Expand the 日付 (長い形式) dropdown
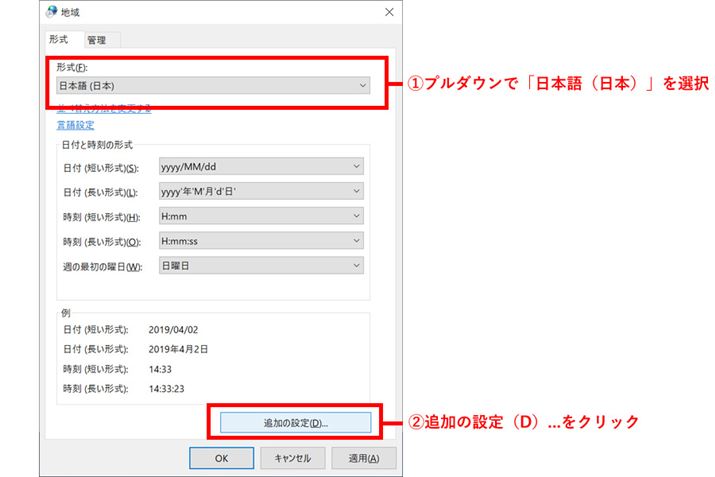This screenshot has height=477, width=715. 260,191
